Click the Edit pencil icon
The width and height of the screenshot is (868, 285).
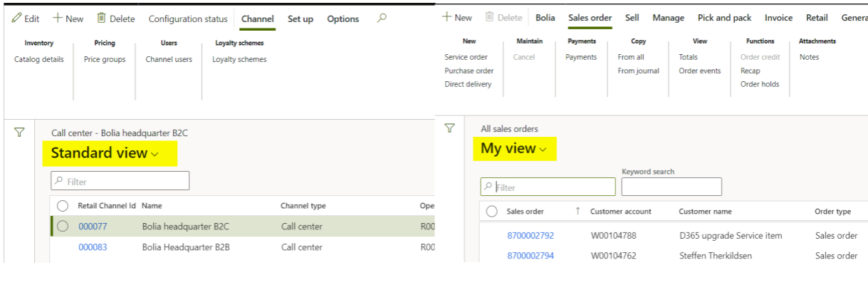point(16,19)
